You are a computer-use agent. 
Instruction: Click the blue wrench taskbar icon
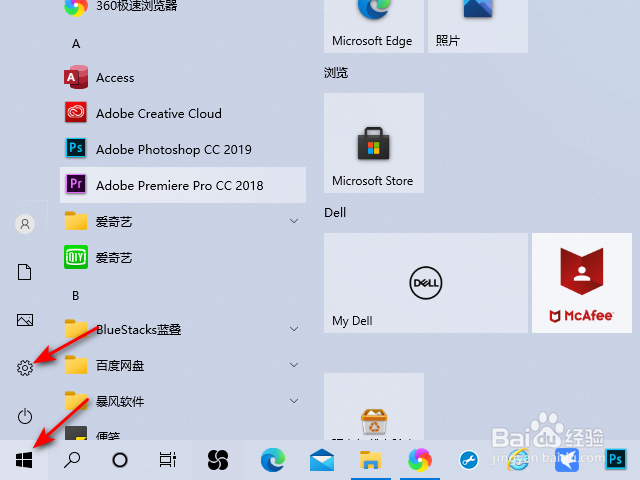(469, 460)
